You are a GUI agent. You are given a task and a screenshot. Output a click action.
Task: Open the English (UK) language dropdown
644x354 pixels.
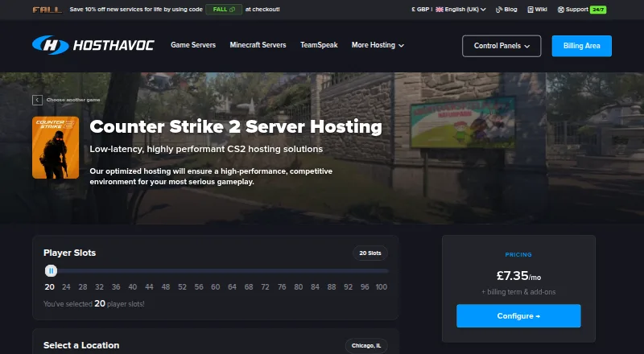click(460, 10)
